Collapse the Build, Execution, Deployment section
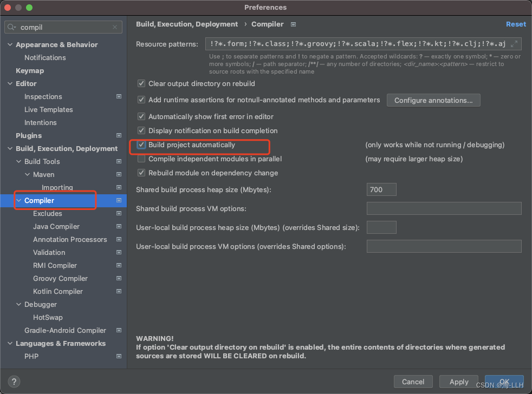 coord(10,148)
